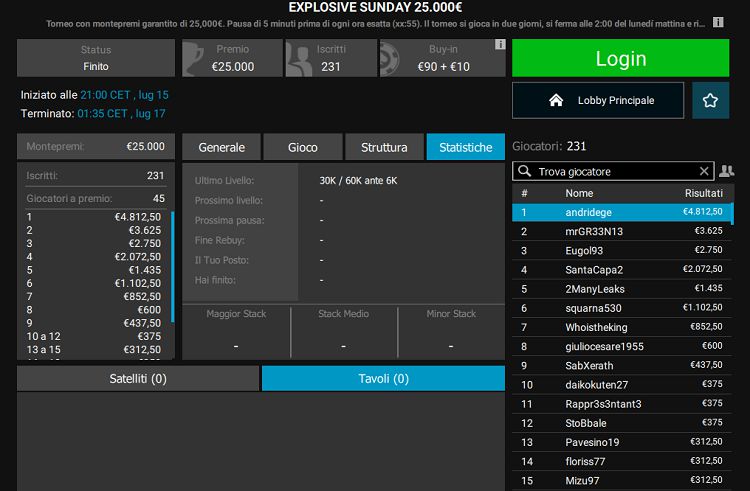
Task: Clear the player search with the X icon
Action: click(704, 171)
